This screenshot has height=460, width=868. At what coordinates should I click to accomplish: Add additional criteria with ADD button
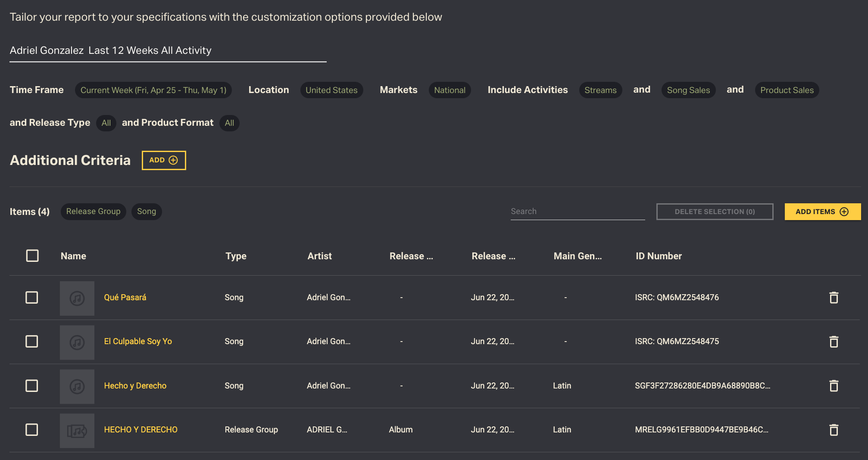(164, 160)
